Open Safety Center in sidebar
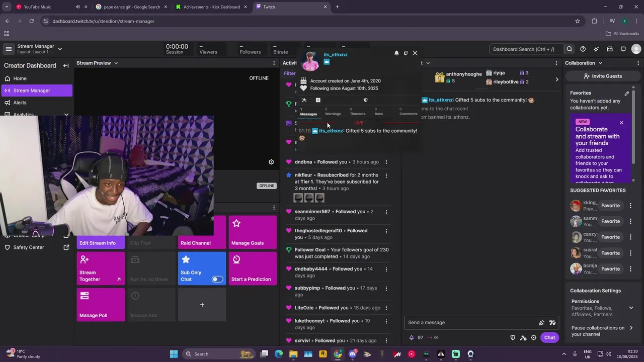Screen dimensions: 644x362 click(x=36, y=247)
